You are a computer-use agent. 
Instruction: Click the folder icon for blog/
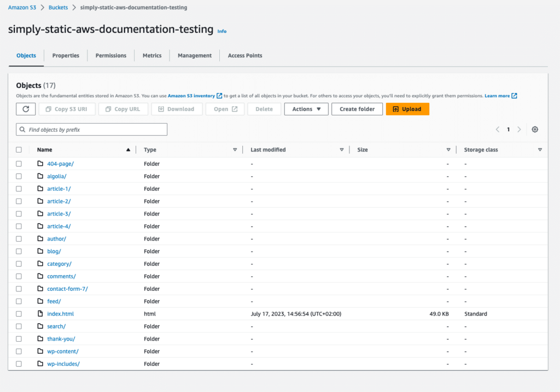(40, 251)
